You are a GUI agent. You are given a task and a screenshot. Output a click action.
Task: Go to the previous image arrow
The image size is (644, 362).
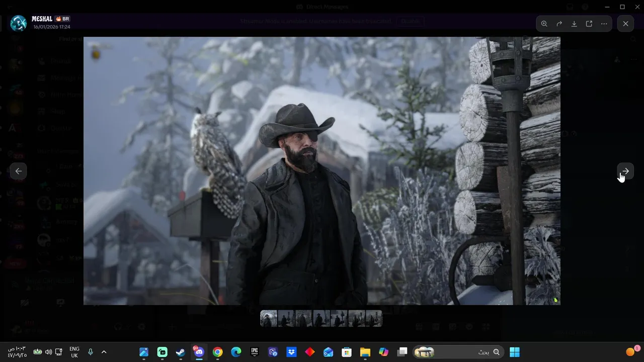pos(19,171)
